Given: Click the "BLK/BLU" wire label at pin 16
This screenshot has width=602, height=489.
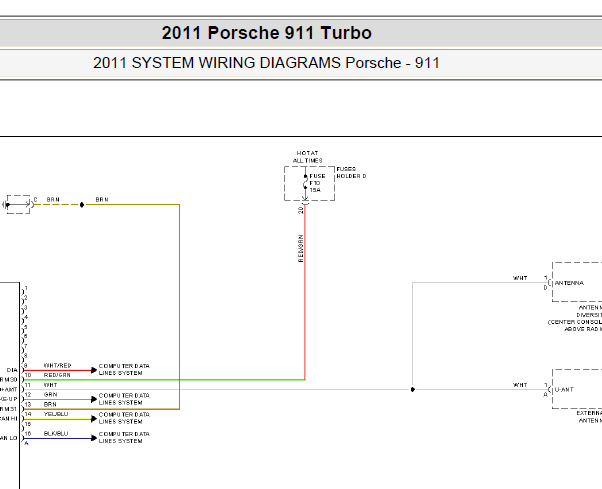Looking at the screenshot, I should [x=56, y=434].
